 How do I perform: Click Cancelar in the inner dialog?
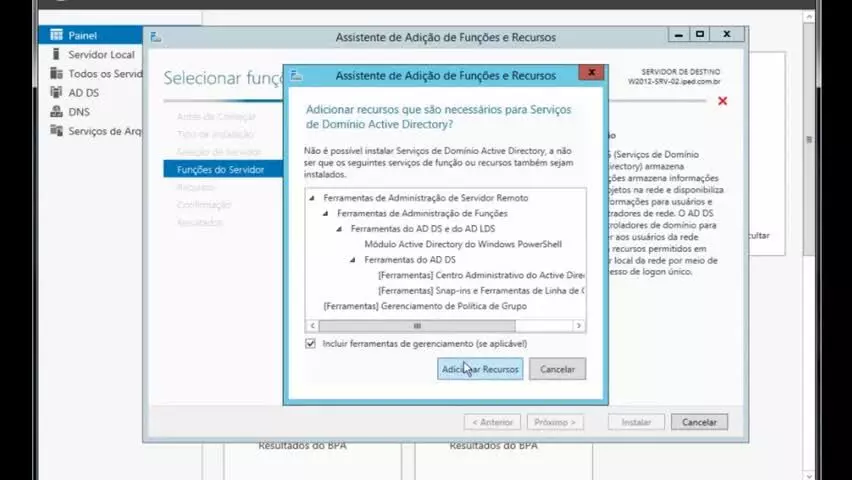click(x=557, y=369)
